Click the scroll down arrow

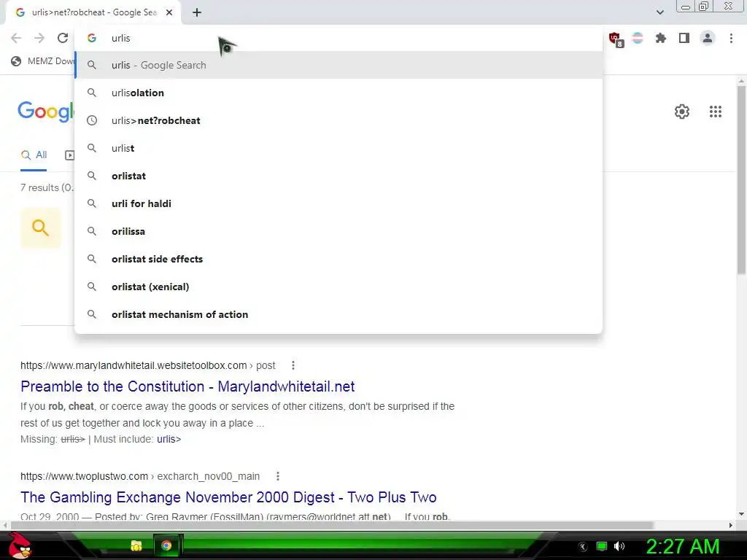click(741, 514)
